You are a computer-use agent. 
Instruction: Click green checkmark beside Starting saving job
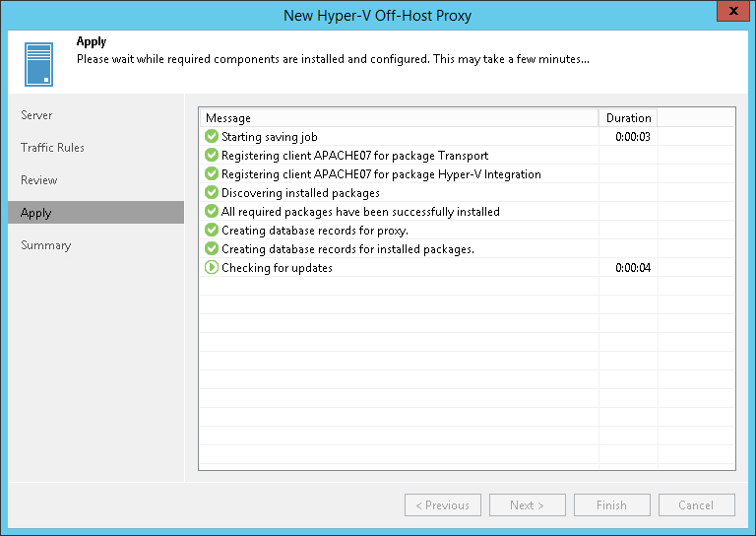[211, 137]
